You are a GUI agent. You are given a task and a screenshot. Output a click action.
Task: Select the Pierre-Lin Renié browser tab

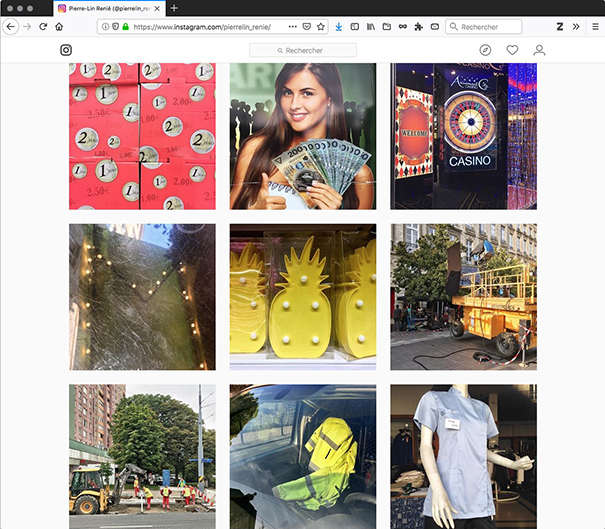(105, 8)
